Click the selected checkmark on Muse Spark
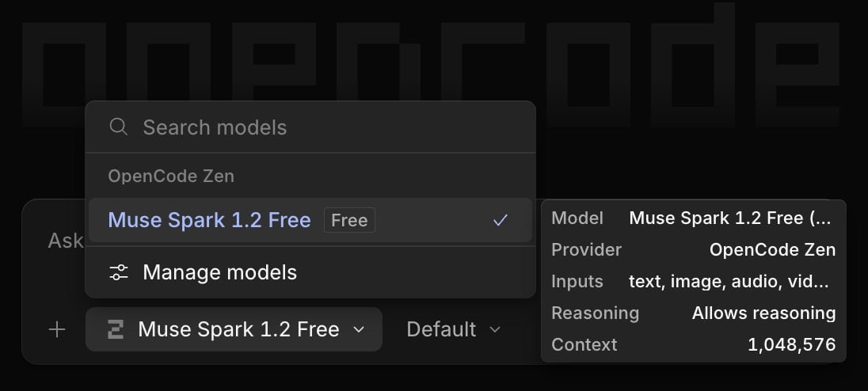The image size is (868, 391). pyautogui.click(x=501, y=220)
